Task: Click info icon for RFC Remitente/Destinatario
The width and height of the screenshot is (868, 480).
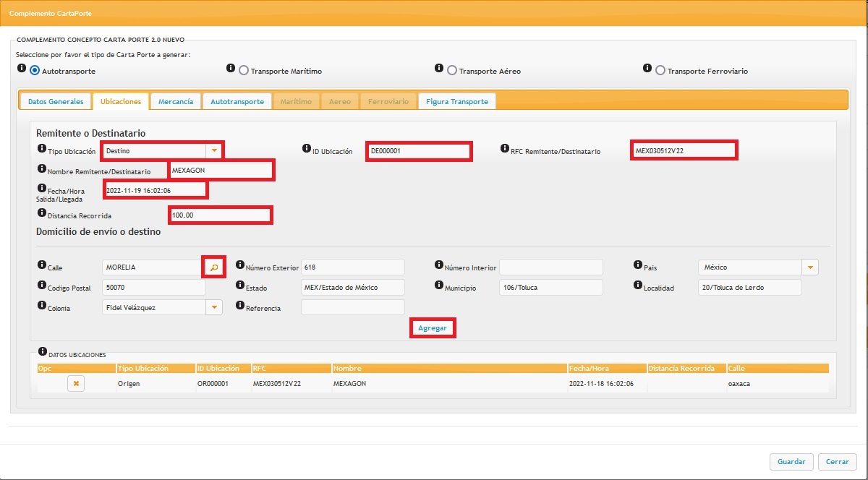Action: (505, 148)
